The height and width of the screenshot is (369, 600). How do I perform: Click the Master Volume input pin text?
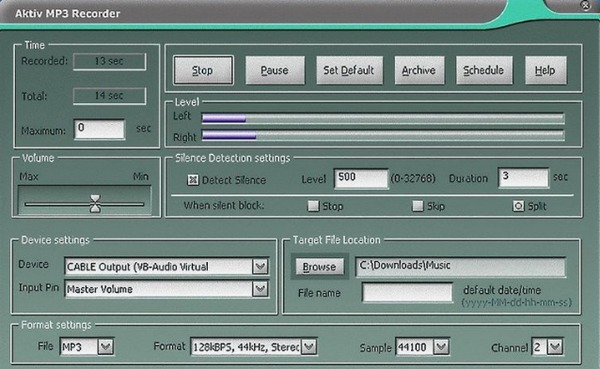pos(99,289)
